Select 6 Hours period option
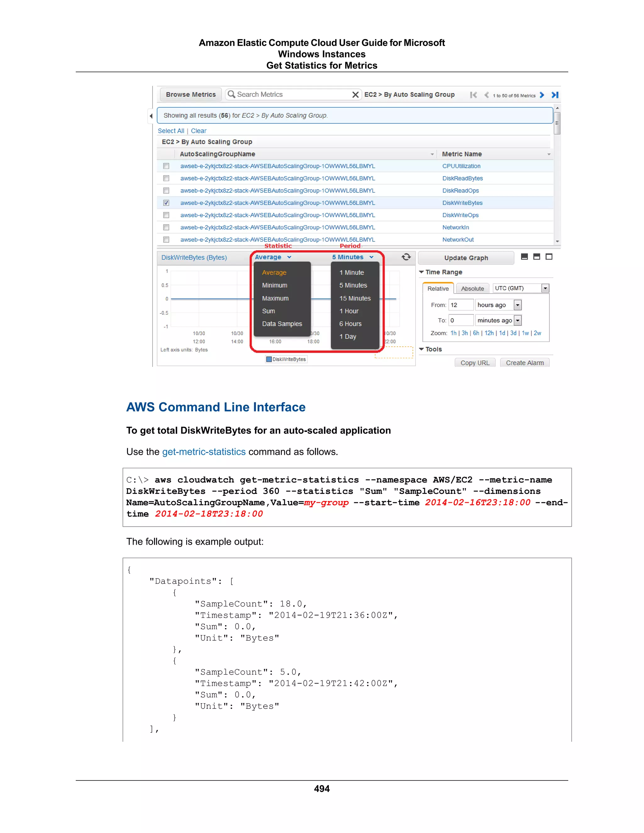The image size is (644, 833). tap(350, 323)
